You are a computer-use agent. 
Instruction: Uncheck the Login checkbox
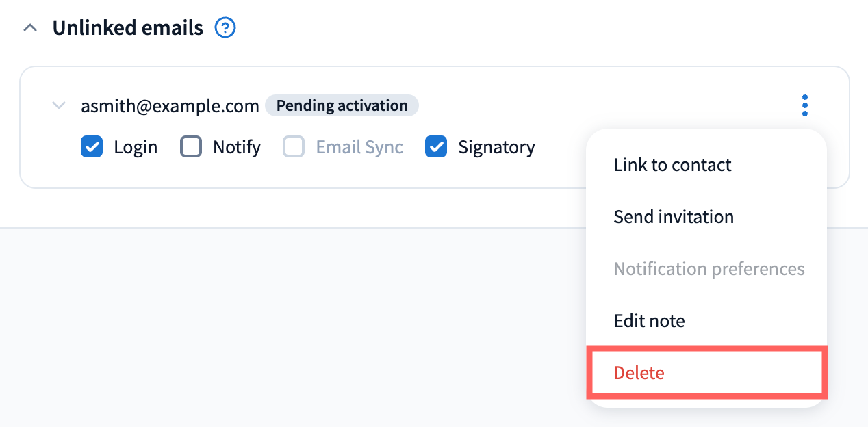92,147
